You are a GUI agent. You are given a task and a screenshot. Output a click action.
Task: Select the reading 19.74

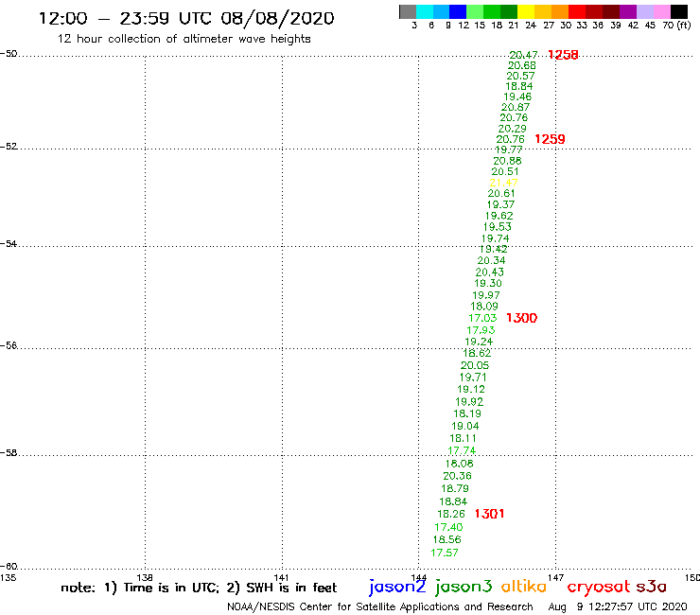click(495, 238)
